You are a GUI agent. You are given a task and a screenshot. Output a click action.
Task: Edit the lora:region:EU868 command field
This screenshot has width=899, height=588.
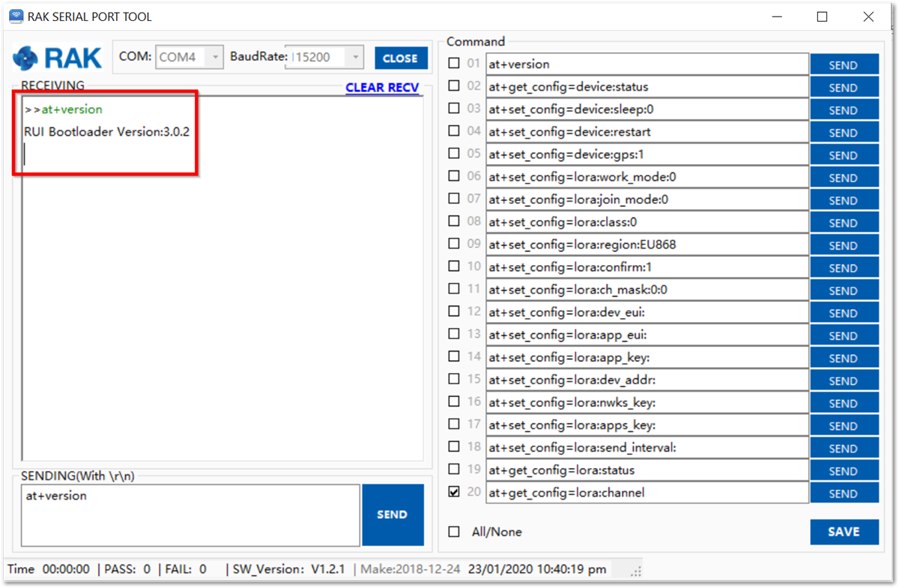tap(647, 245)
